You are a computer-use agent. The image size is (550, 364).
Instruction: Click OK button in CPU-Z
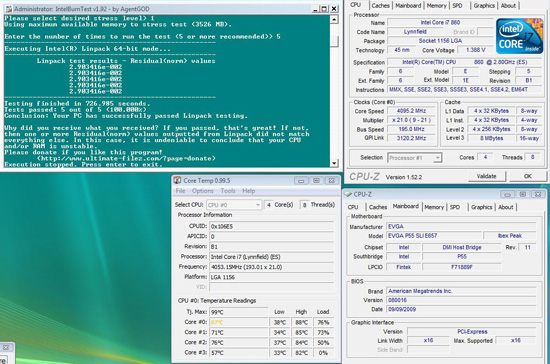coord(528,176)
